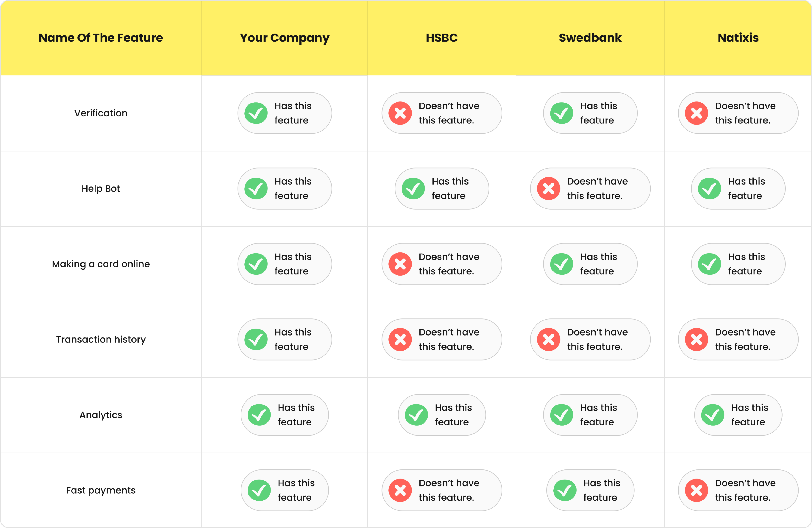Image resolution: width=812 pixels, height=528 pixels.
Task: Click the 'Transaction history' row label
Action: (x=101, y=340)
